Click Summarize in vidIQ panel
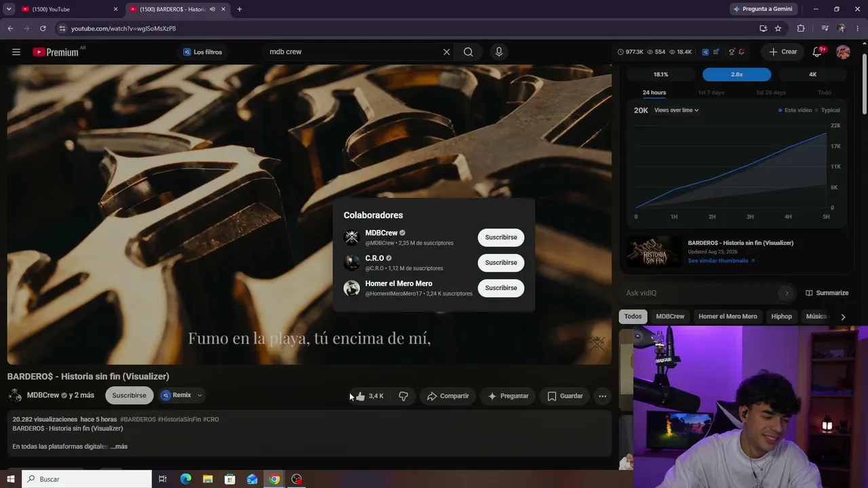Screen dimensions: 868x488 [x=827, y=293]
